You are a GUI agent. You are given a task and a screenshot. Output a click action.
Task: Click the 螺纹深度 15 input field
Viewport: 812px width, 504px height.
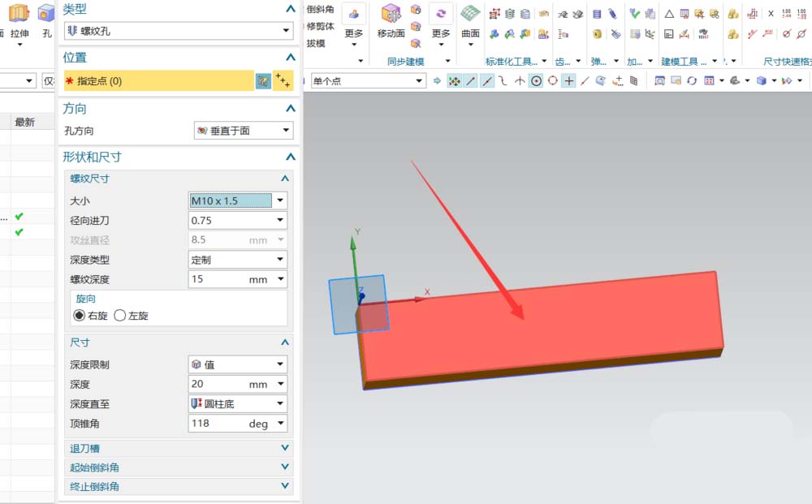238,279
